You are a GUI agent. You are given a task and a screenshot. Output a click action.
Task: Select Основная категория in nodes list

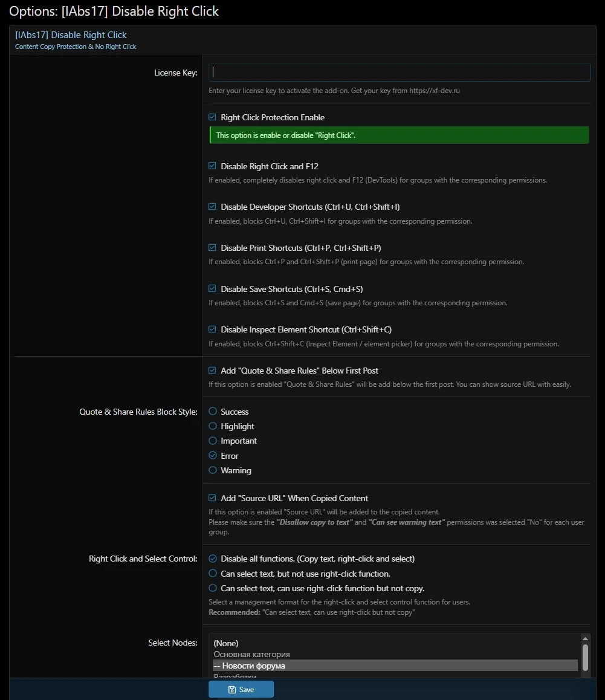coord(395,655)
